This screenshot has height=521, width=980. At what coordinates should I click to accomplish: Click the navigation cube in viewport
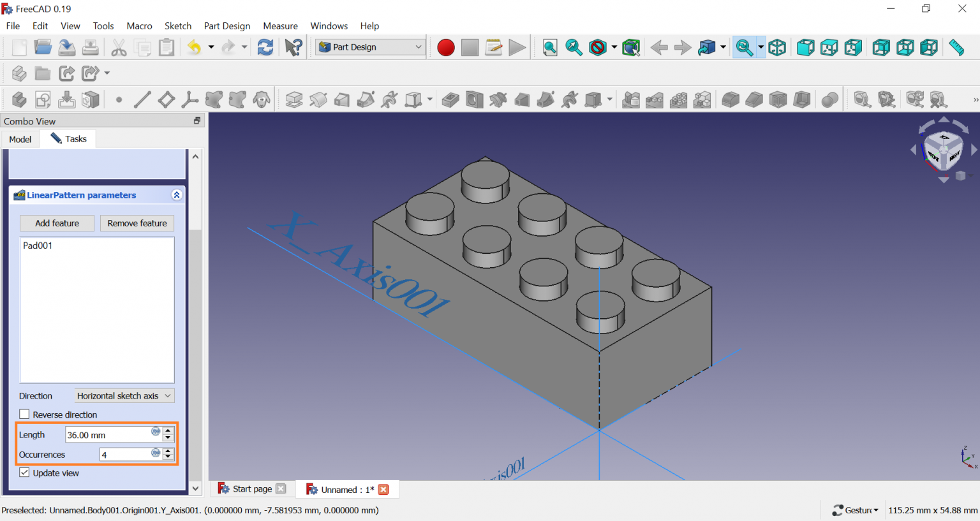coord(943,150)
